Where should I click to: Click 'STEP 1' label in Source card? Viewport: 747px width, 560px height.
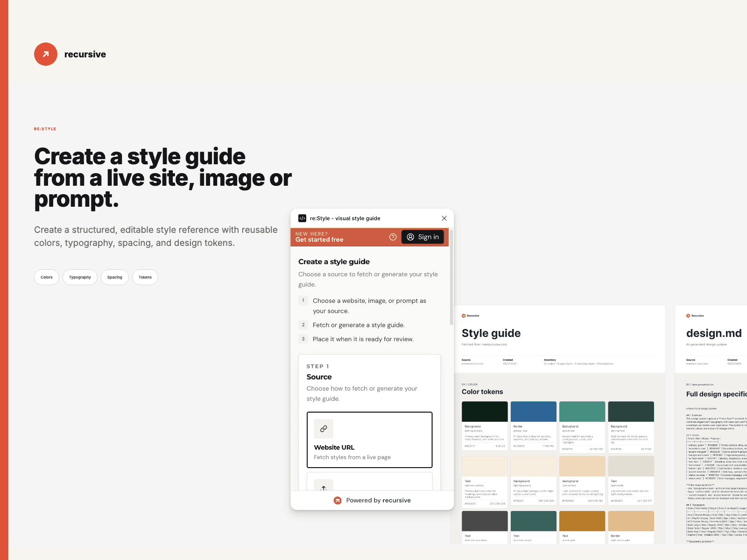pyautogui.click(x=318, y=366)
